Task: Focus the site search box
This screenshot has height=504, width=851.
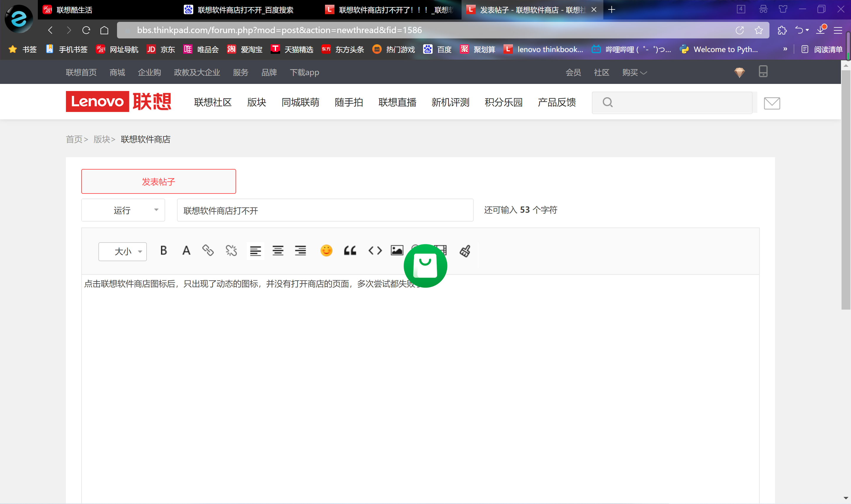Action: click(672, 102)
